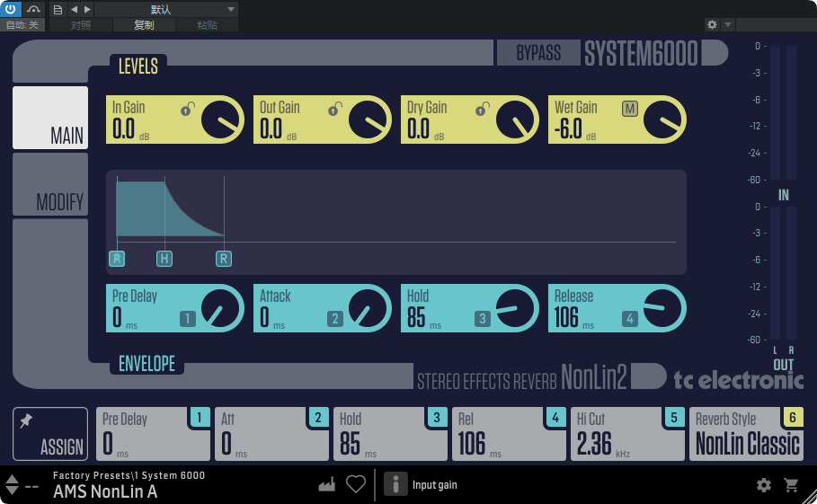Toggle the Wet Gain M mute button
817x504 pixels.
pyautogui.click(x=629, y=109)
